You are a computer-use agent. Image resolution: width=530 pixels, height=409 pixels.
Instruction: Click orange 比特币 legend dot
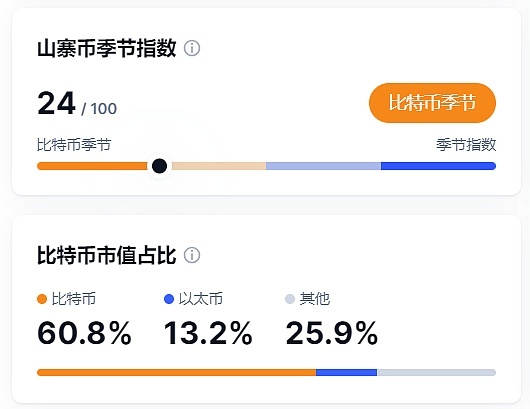(42, 299)
